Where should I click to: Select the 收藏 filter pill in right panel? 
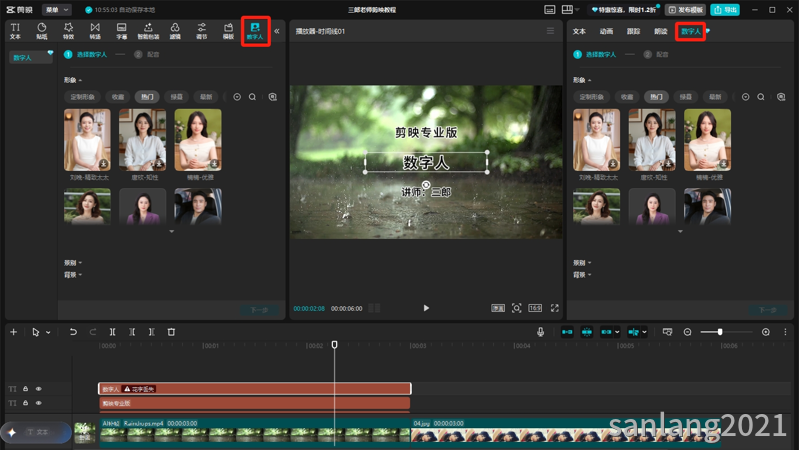(x=627, y=97)
